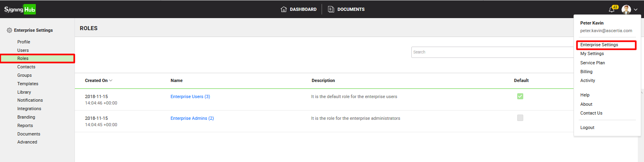Viewport: 644px width, 162px height.
Task: Open the Enterprise Admins (2) role
Action: pos(192,119)
